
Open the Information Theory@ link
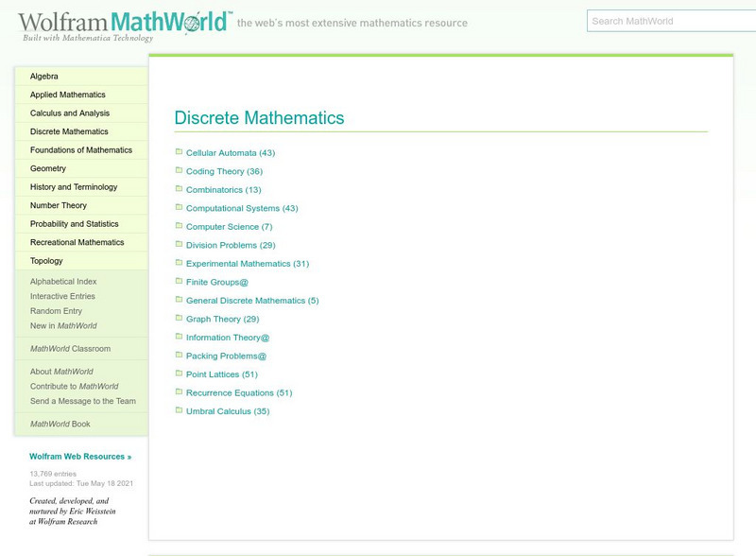tap(228, 338)
